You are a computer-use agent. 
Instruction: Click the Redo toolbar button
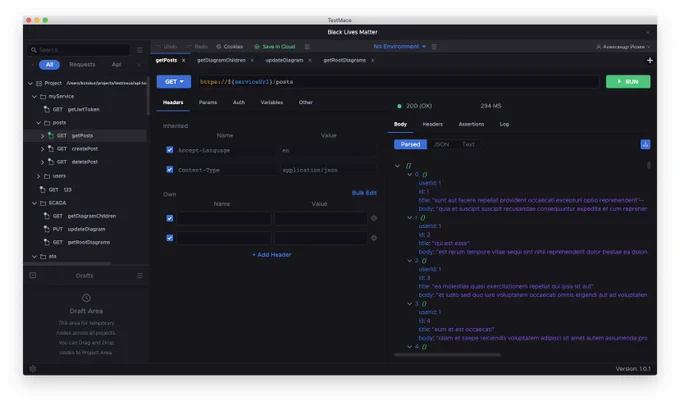coord(197,46)
